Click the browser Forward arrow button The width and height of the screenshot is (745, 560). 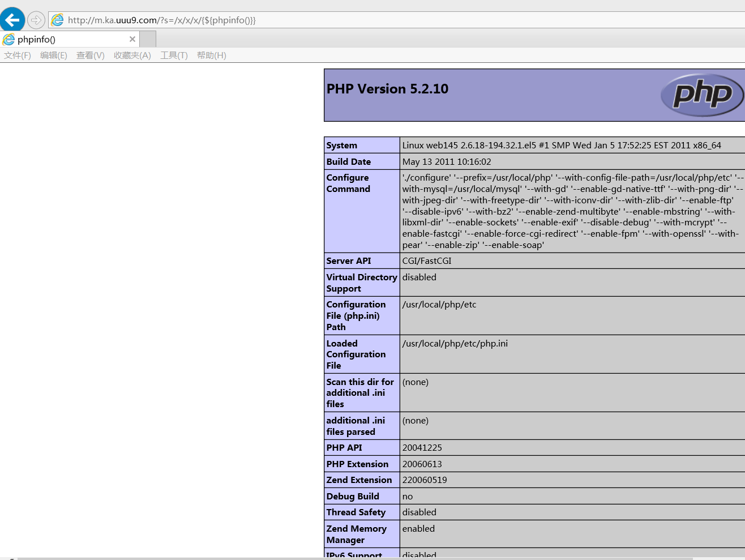tap(36, 20)
